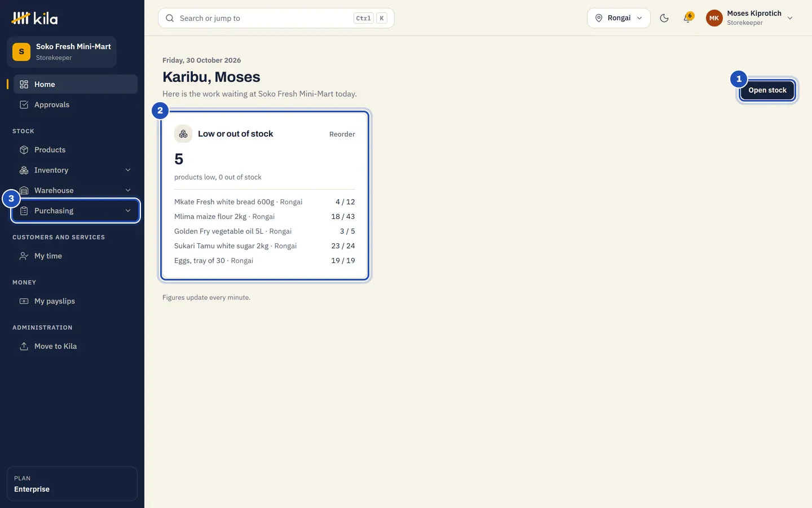Viewport: 812px width, 508px height.
Task: Click the Move to Kila upload icon
Action: point(24,346)
